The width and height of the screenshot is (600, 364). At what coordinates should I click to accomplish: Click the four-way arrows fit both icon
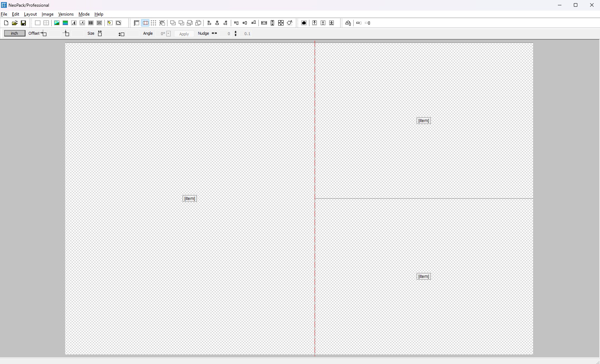pos(281,23)
